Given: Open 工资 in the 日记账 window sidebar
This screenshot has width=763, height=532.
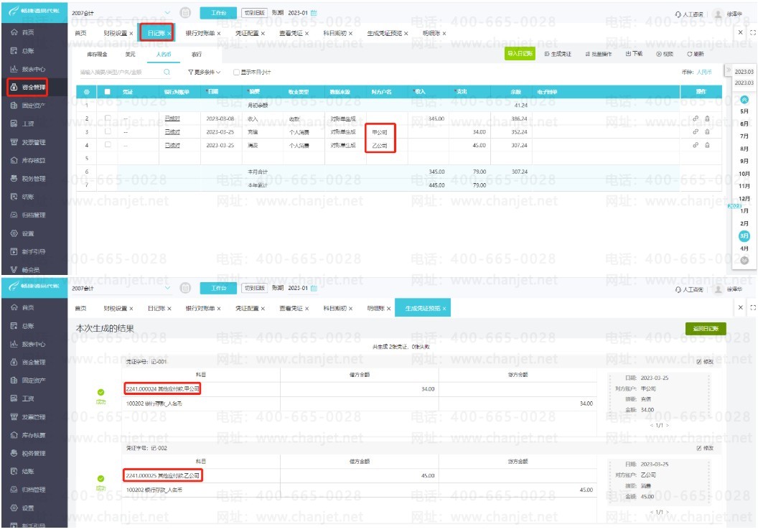Looking at the screenshot, I should (x=22, y=123).
